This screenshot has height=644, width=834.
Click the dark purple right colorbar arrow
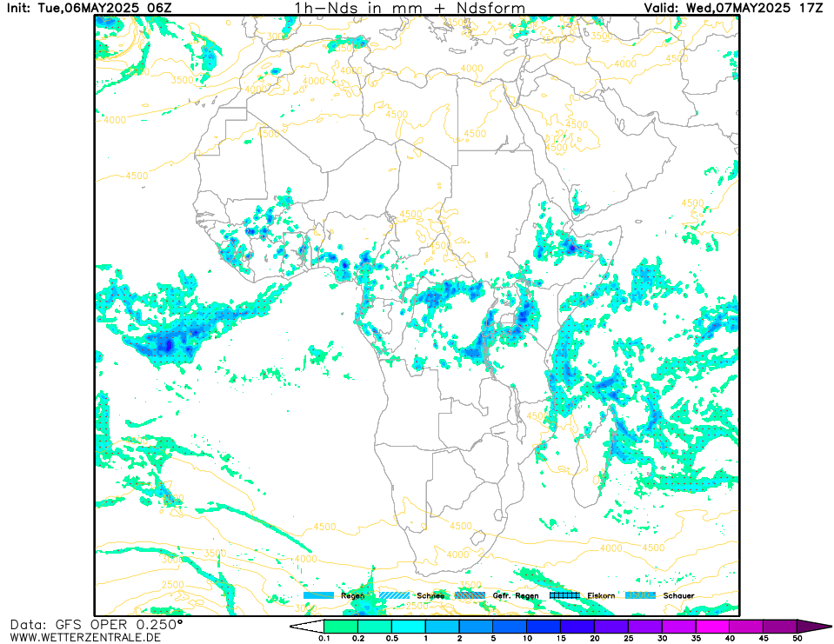(811, 626)
